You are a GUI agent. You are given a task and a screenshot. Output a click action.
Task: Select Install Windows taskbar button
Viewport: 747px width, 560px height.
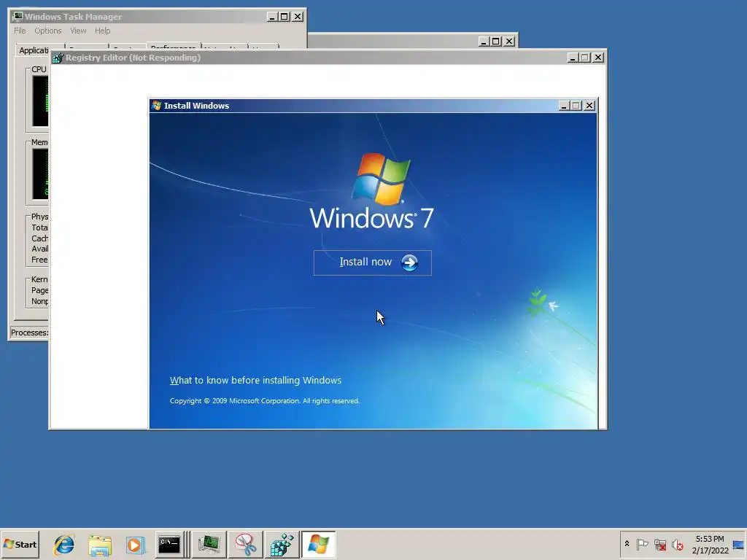point(318,544)
